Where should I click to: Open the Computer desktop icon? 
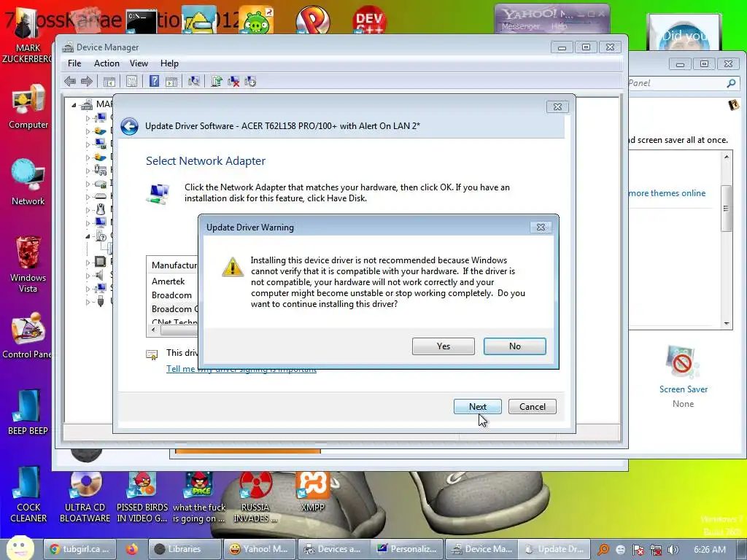[x=28, y=107]
